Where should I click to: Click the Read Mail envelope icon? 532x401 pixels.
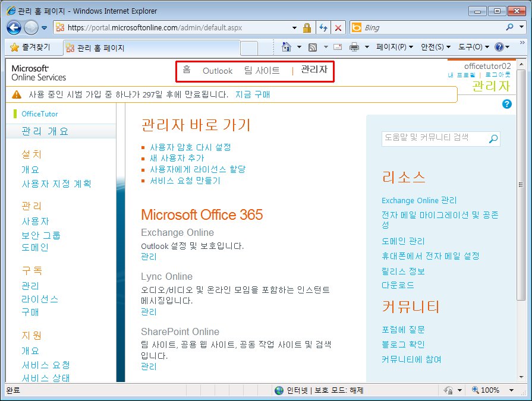point(338,47)
